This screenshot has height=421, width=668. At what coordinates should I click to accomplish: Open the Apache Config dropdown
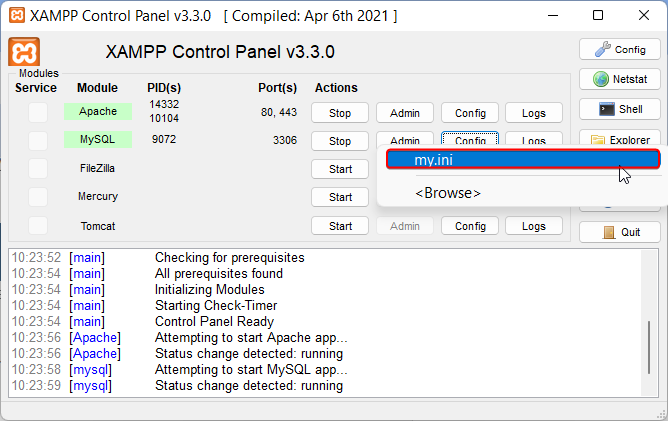[470, 113]
